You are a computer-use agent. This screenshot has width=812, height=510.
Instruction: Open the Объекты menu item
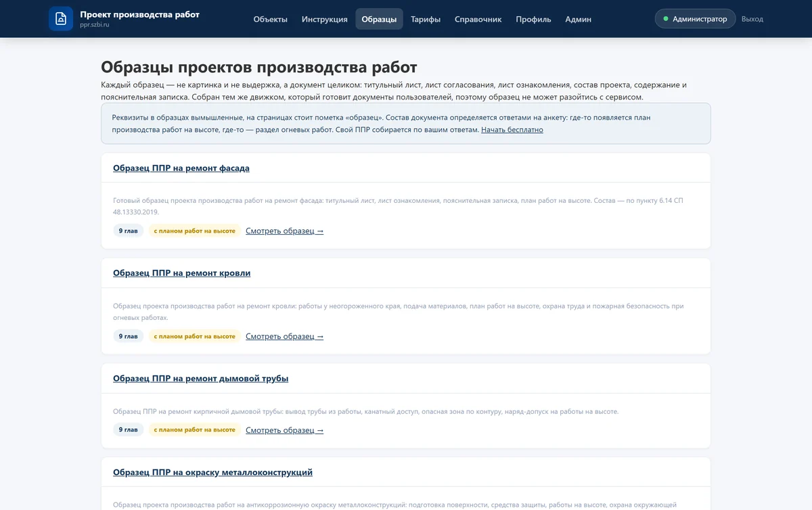coord(271,19)
